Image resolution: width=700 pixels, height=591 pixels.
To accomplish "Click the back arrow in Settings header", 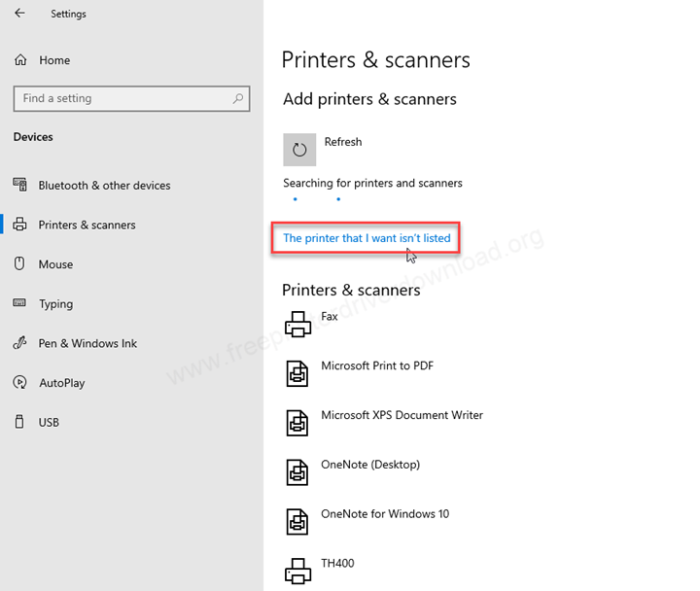I will pos(20,14).
